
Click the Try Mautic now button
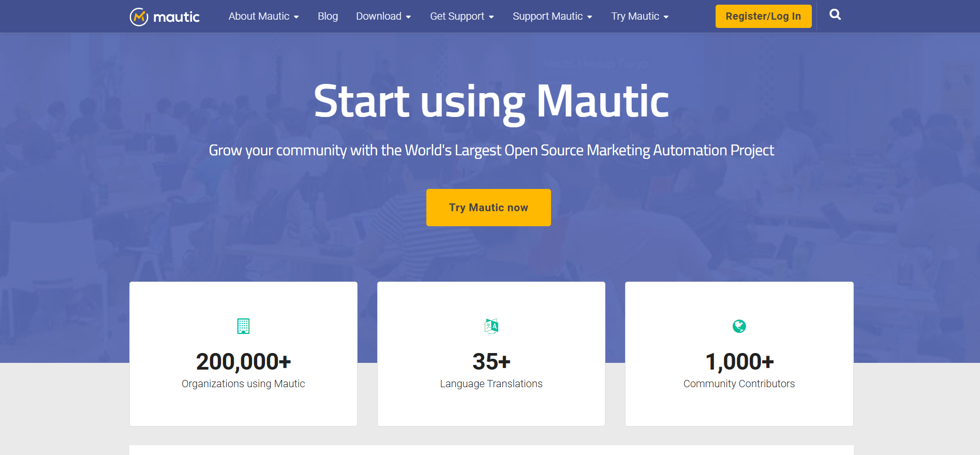coord(488,208)
